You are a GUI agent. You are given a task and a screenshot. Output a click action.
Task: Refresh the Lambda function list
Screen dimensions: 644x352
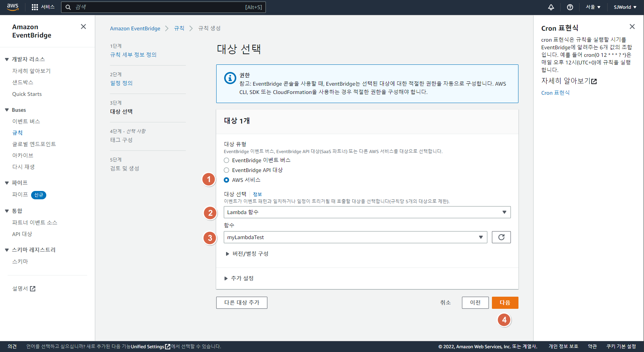pos(501,237)
